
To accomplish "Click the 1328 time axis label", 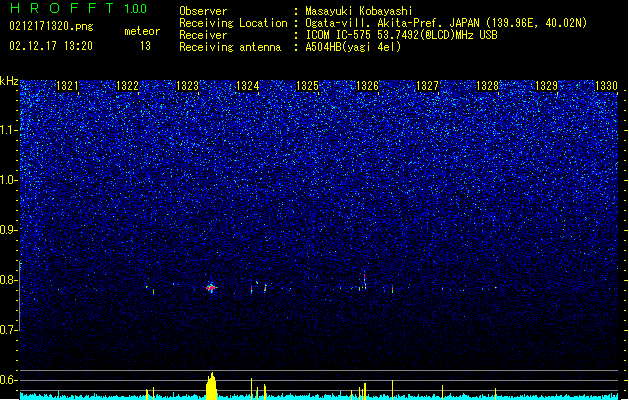I will pyautogui.click(x=487, y=86).
